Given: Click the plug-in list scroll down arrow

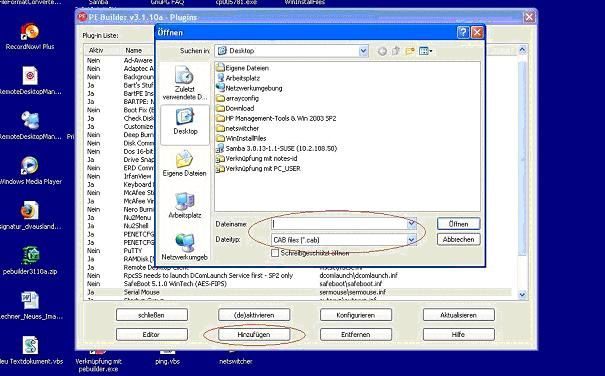Looking at the screenshot, I should point(522,295).
